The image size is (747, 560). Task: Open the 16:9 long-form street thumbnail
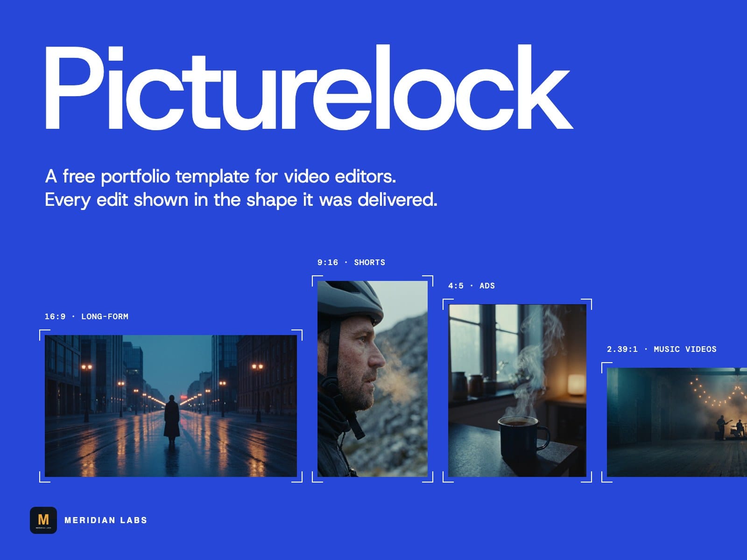click(171, 406)
